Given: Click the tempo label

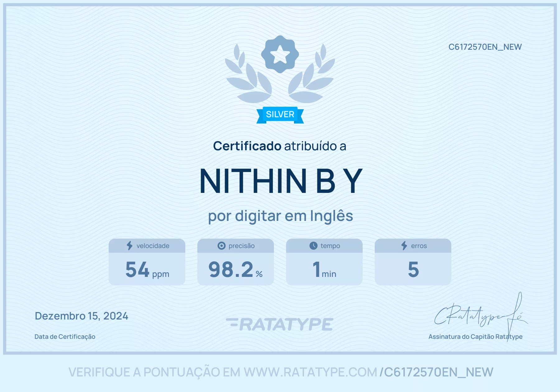Looking at the screenshot, I should click(x=330, y=246).
